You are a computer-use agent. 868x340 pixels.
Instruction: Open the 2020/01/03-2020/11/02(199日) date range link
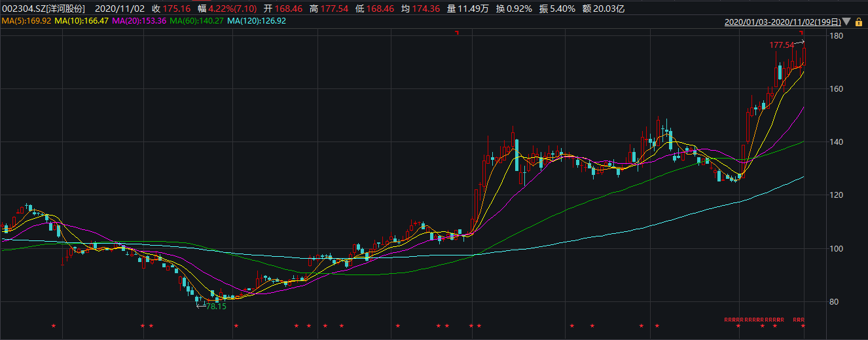click(x=782, y=22)
